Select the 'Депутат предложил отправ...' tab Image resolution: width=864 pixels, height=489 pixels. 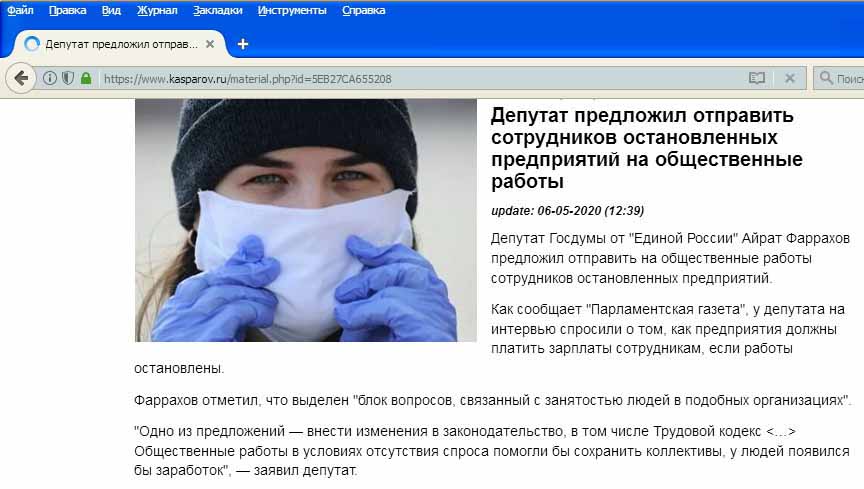[x=118, y=44]
